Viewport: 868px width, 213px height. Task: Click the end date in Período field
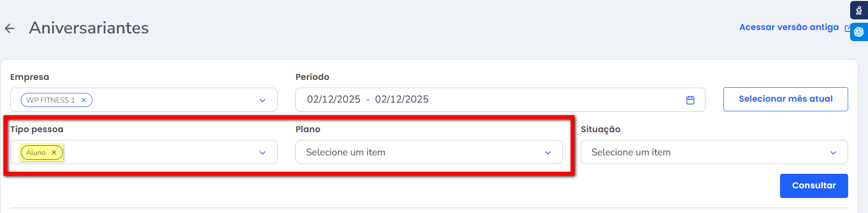coord(402,100)
